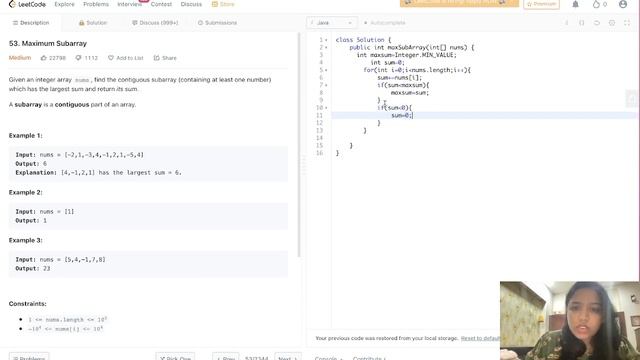
Task: Collapse the fold arrow on line 7
Action: (x=326, y=85)
